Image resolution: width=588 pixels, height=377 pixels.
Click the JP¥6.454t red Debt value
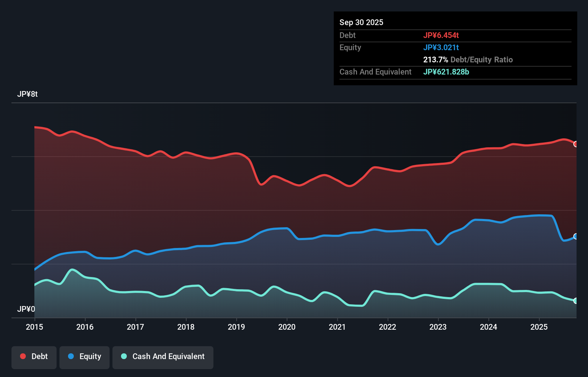coord(442,35)
